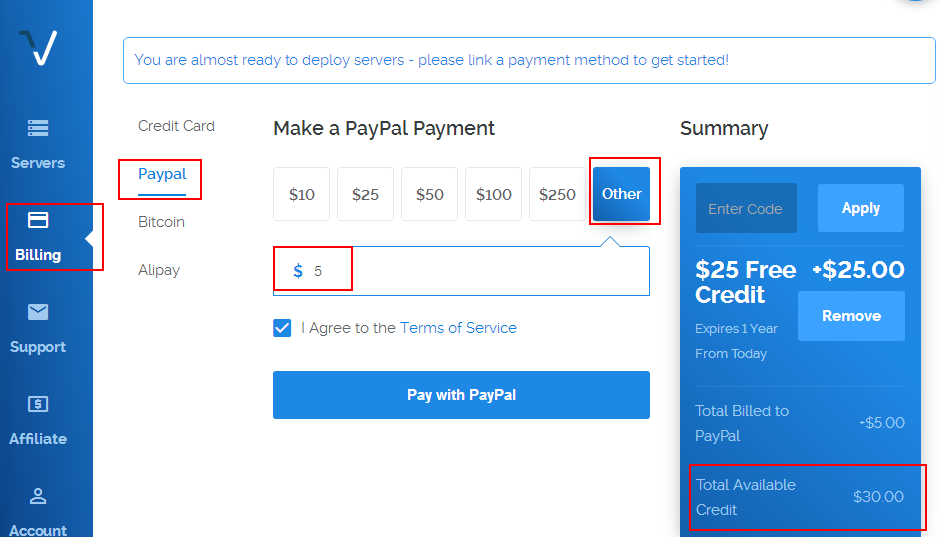Click the Enter Code promo field
Viewport: 941px width, 537px height.
(746, 208)
